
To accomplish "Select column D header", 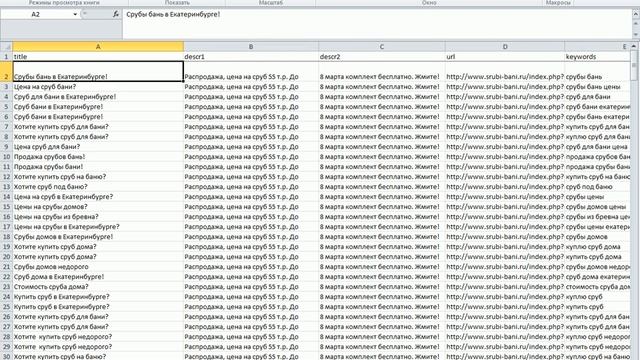I will (505, 47).
